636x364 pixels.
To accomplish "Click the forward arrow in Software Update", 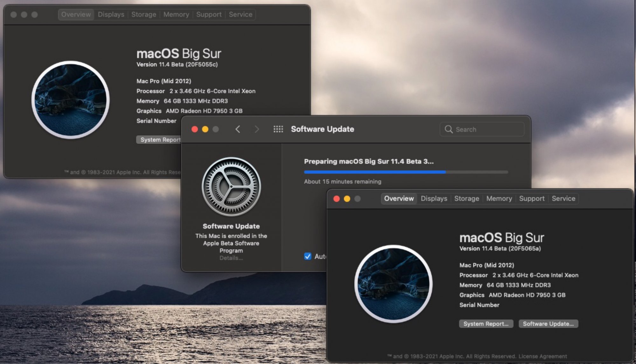I will click(x=257, y=129).
